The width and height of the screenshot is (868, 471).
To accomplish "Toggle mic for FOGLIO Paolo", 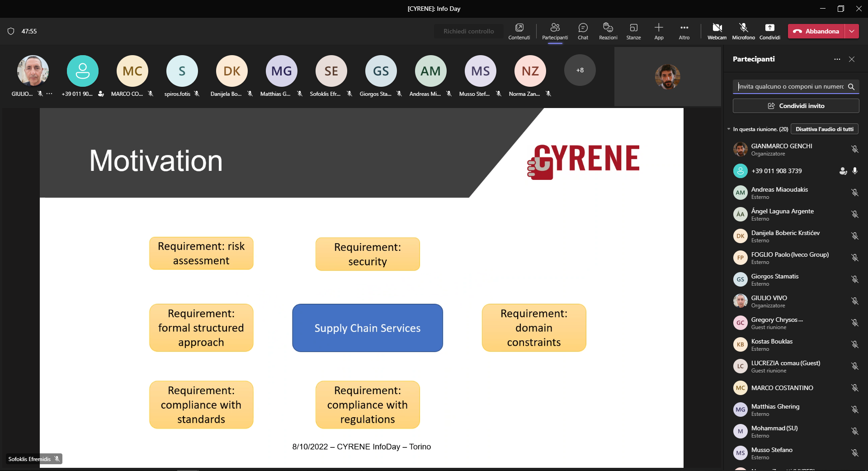I will (x=854, y=258).
